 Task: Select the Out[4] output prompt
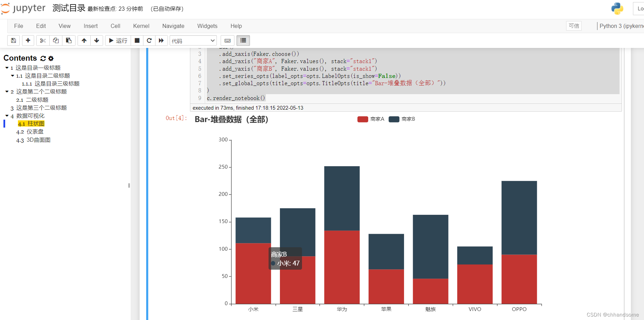pyautogui.click(x=176, y=118)
